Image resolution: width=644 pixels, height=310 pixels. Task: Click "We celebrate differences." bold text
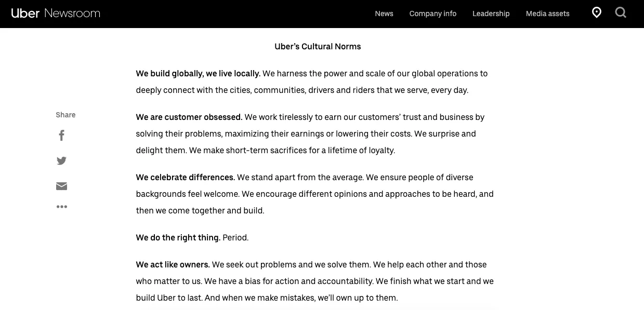pos(186,177)
